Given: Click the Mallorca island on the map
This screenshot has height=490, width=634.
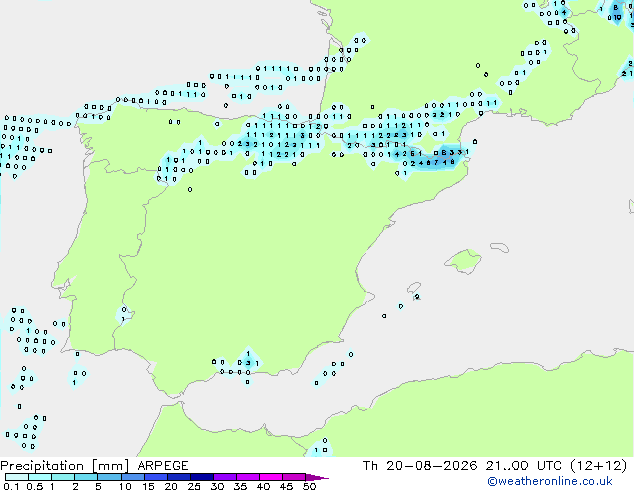Looking at the screenshot, I should [x=463, y=261].
